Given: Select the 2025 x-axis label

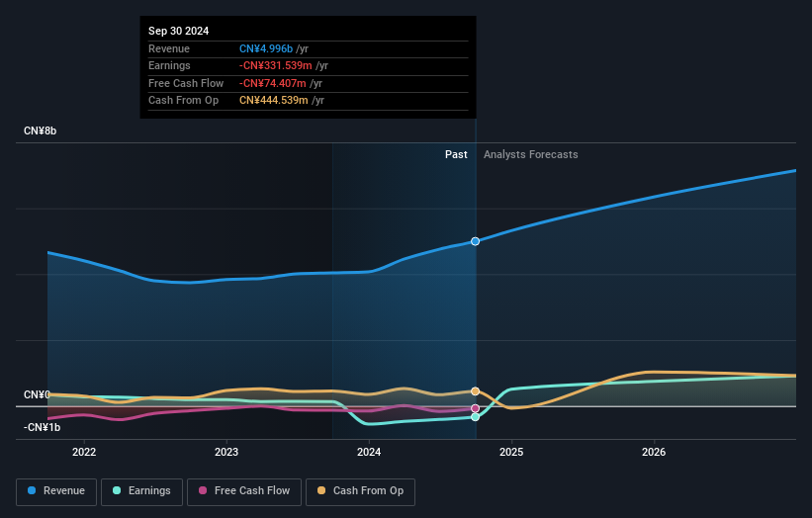Looking at the screenshot, I should coord(511,453).
